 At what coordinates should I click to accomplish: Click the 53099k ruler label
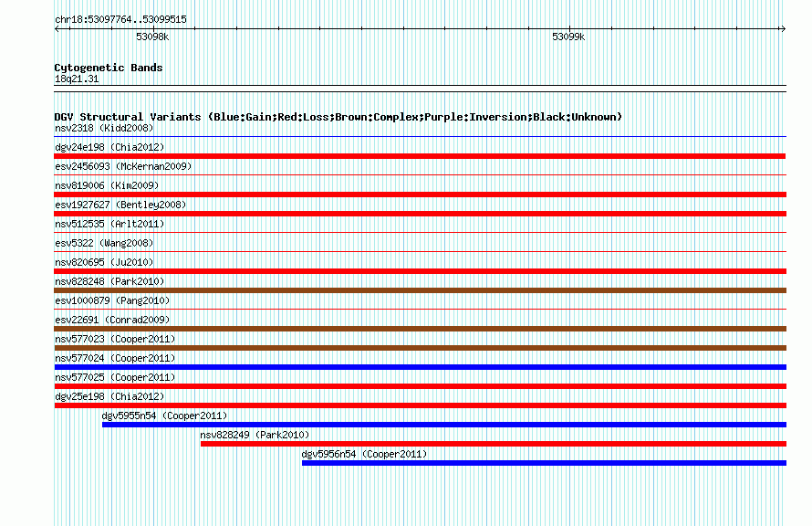[x=568, y=37]
